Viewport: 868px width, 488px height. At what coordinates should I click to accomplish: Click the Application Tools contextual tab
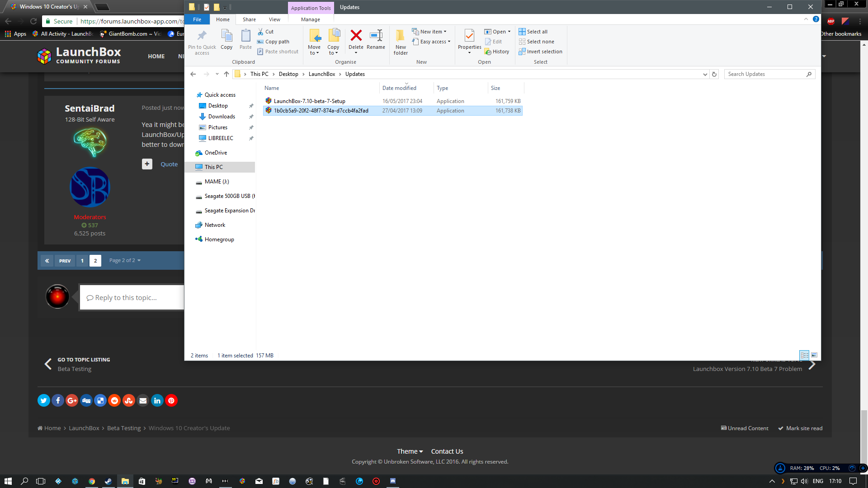tap(311, 8)
